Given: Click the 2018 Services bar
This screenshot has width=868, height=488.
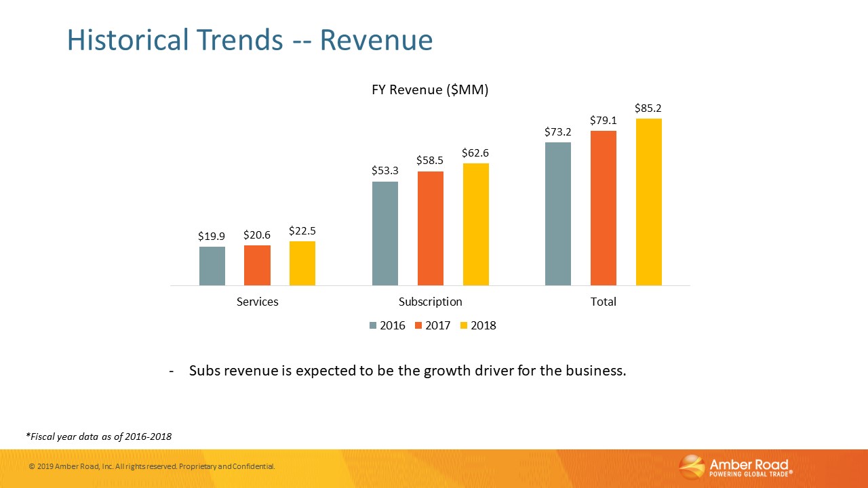Looking at the screenshot, I should pos(302,263).
